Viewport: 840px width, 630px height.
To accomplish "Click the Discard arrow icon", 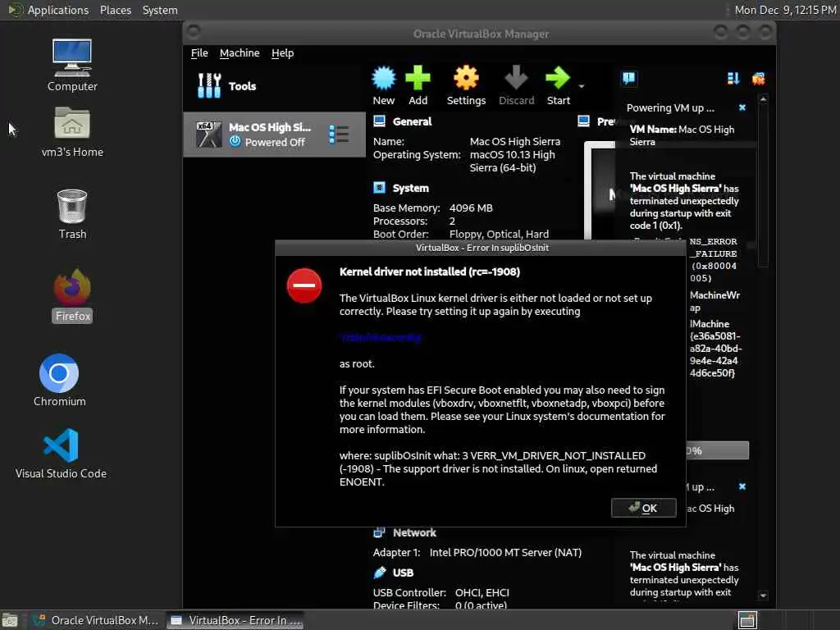I will pos(517,78).
